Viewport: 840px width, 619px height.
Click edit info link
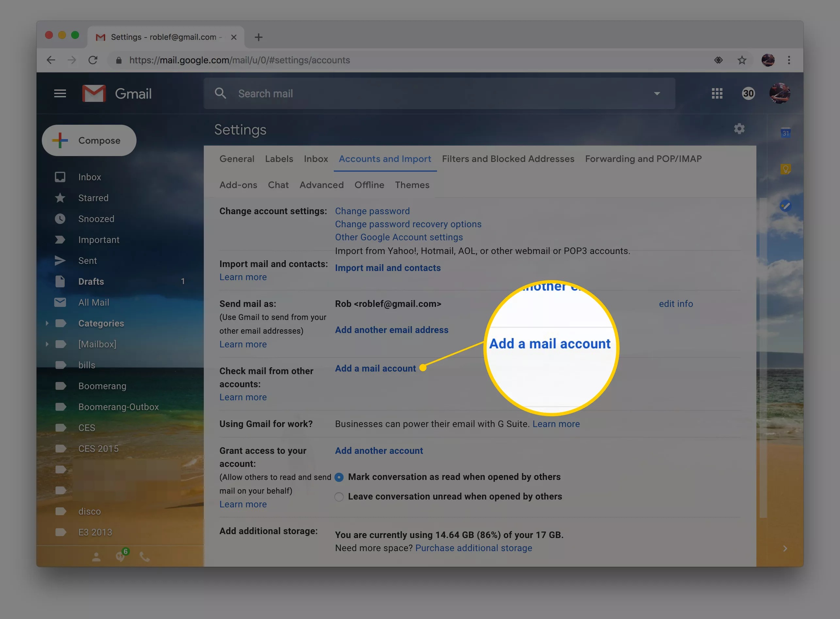point(676,304)
